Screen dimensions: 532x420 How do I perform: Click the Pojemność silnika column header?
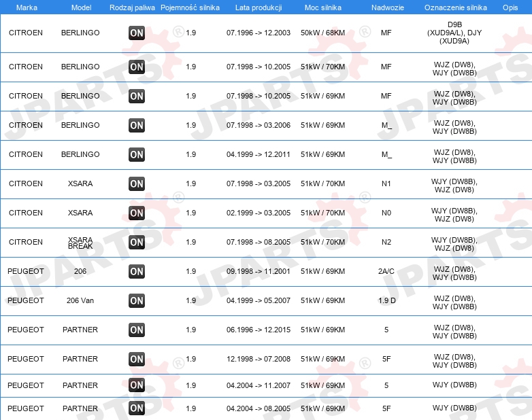[190, 7]
